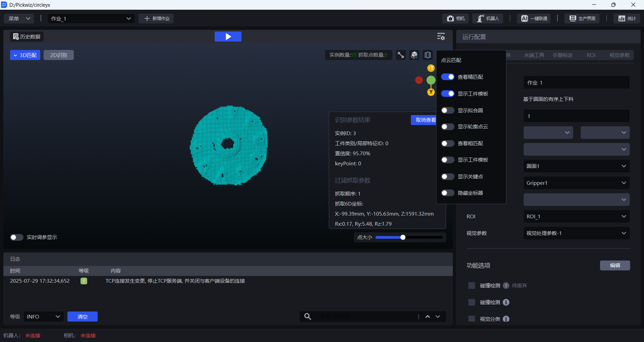This screenshot has height=342, width=644.
Task: Toggle 实时调参显示 switch on
Action: pyautogui.click(x=17, y=237)
